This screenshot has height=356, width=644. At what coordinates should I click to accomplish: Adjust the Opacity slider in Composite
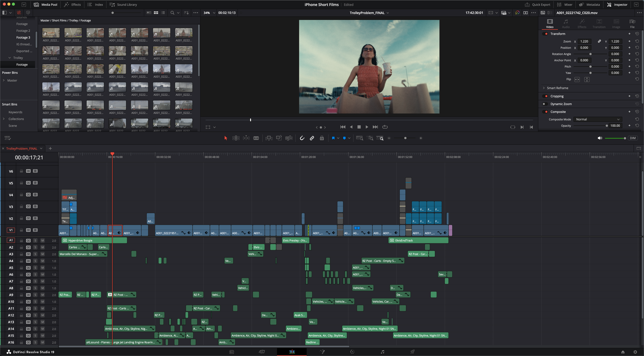click(x=606, y=126)
